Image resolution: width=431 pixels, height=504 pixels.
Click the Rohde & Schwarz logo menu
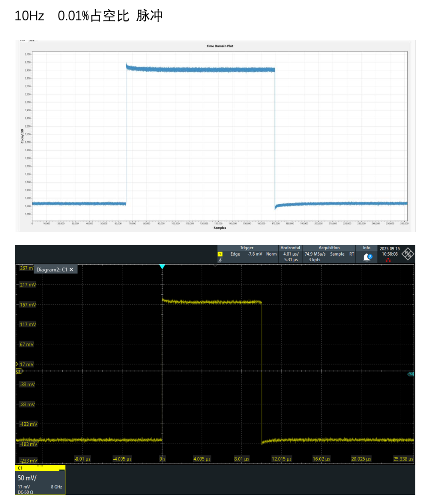click(408, 254)
